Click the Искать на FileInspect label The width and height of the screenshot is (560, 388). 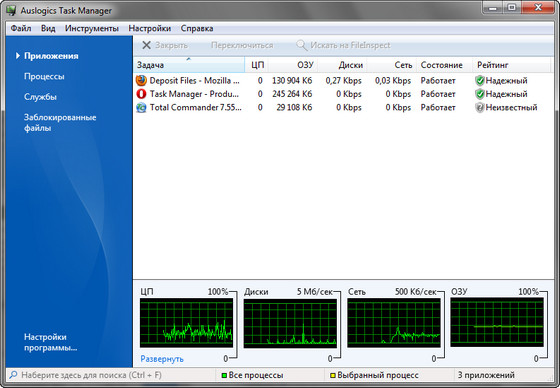pos(350,45)
